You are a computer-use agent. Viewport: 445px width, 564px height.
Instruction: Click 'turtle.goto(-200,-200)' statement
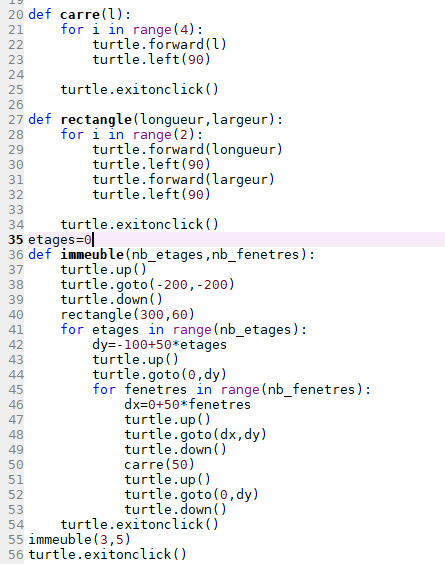[147, 285]
